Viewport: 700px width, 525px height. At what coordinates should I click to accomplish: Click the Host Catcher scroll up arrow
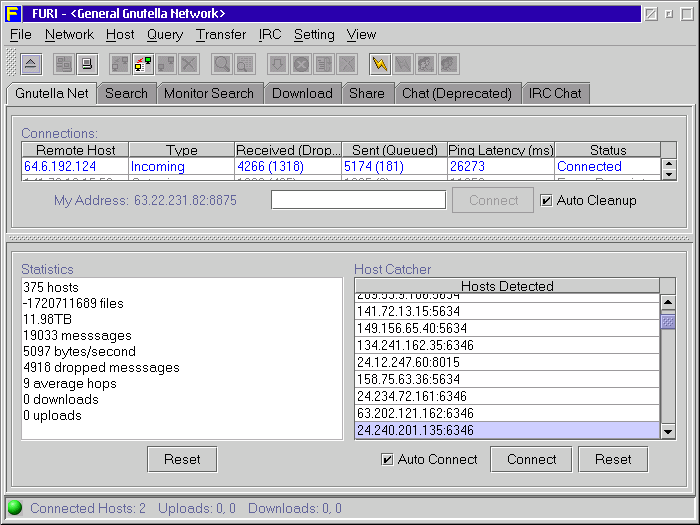coord(668,302)
